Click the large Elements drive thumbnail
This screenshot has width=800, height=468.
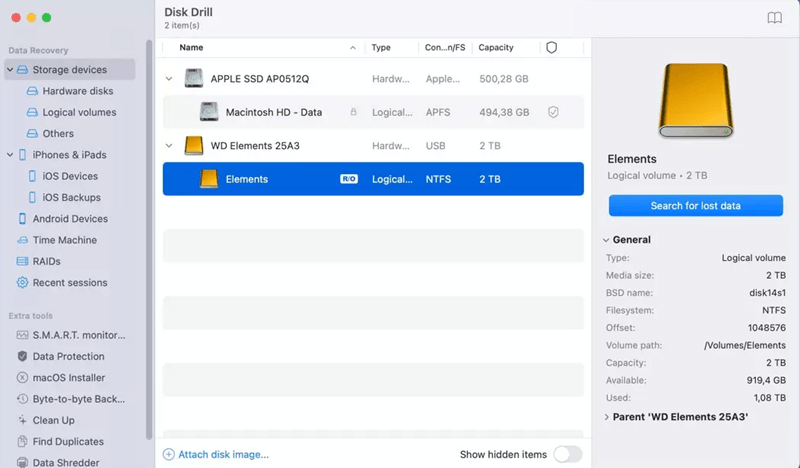(x=696, y=101)
